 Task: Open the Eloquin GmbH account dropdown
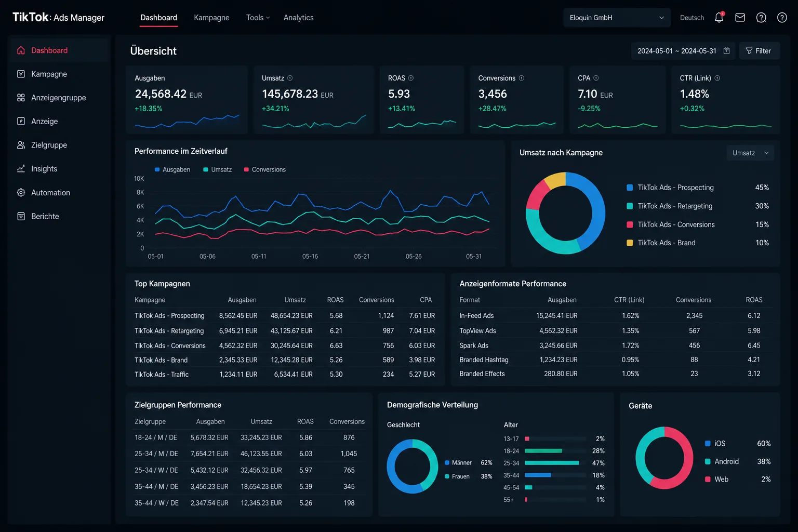pyautogui.click(x=617, y=18)
